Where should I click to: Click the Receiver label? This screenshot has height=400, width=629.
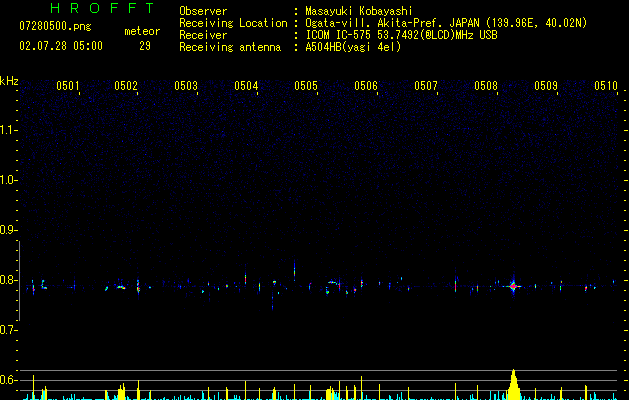pos(203,35)
